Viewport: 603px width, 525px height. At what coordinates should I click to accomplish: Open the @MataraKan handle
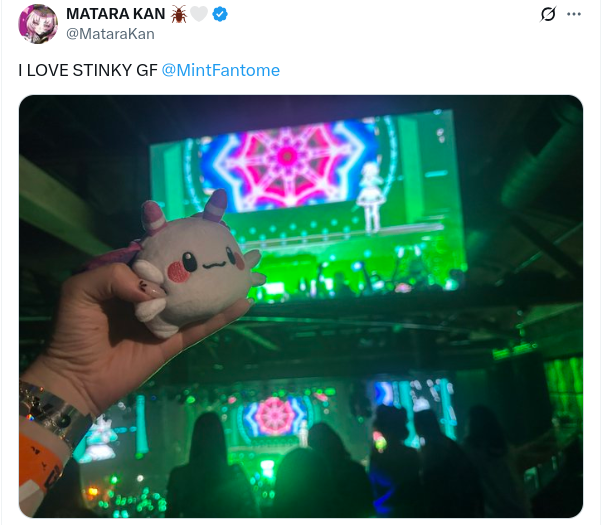coord(110,34)
